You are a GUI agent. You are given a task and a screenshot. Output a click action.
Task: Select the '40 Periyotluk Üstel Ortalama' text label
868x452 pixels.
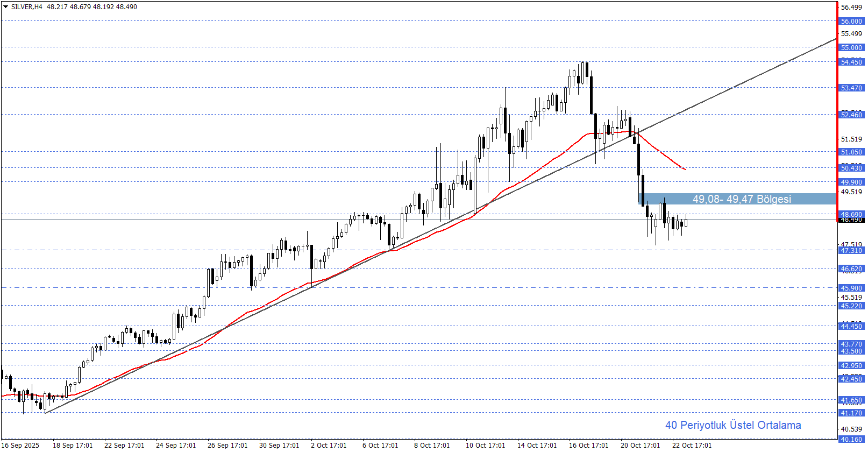coord(732,425)
